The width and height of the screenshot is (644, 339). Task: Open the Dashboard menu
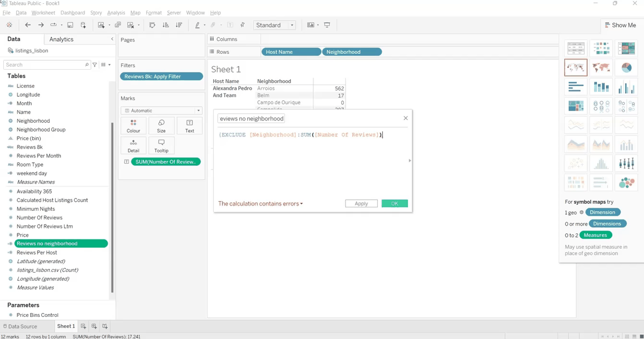click(72, 12)
